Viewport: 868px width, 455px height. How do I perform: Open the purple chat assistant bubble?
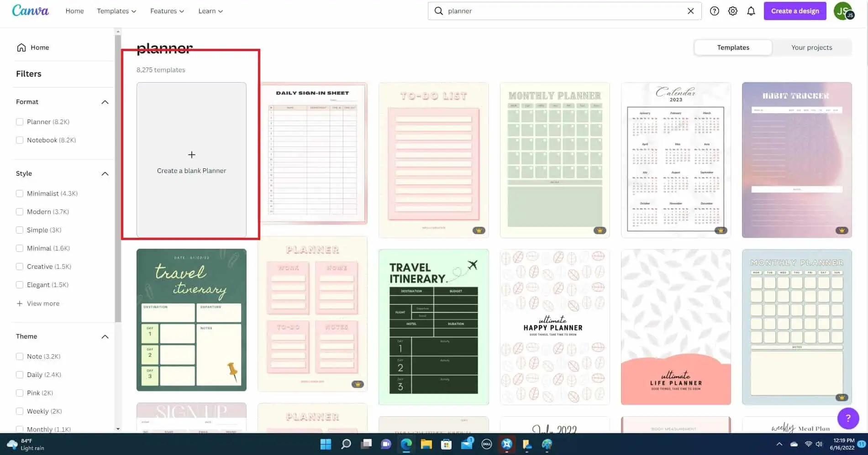point(848,418)
